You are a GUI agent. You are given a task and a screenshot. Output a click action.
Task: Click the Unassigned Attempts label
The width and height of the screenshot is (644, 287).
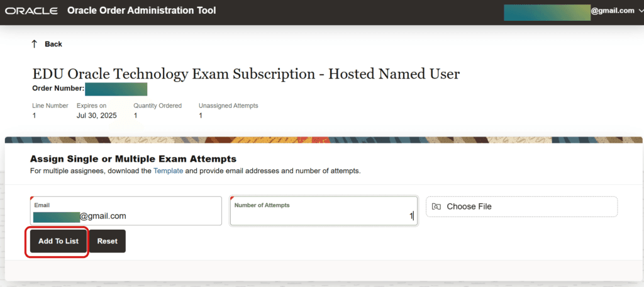228,106
